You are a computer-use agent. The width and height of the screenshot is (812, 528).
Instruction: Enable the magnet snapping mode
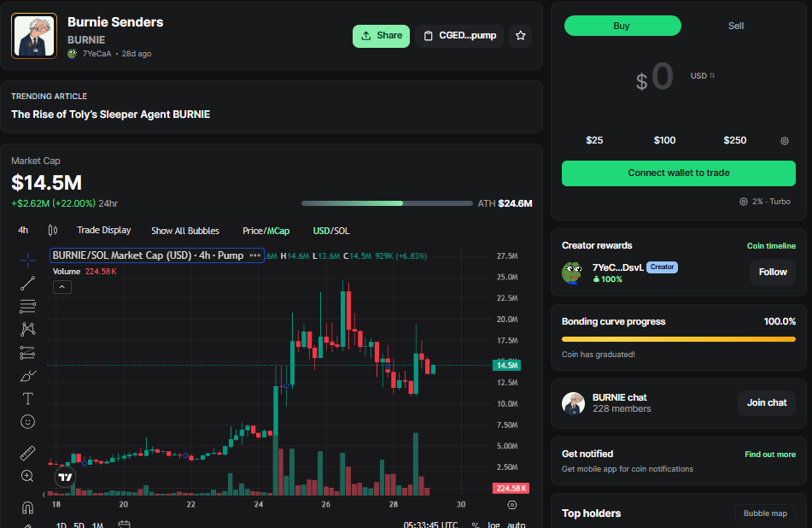tap(26, 507)
